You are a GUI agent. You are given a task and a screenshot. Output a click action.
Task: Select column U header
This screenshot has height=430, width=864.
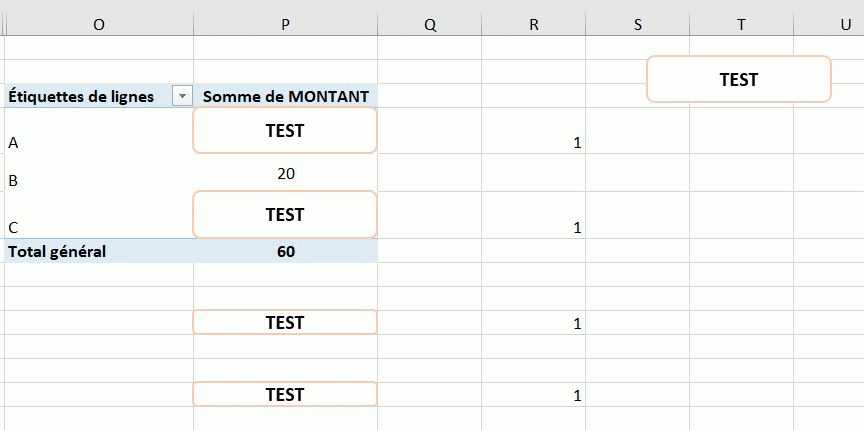coord(830,25)
